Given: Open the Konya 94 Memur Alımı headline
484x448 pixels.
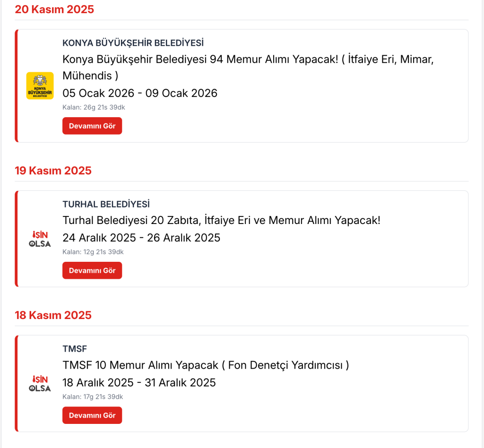Looking at the screenshot, I should tap(248, 60).
